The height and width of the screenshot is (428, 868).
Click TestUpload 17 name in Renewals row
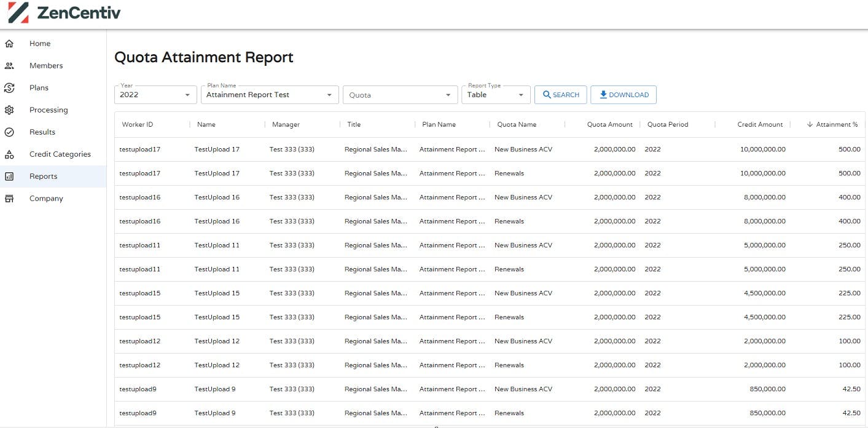[217, 173]
